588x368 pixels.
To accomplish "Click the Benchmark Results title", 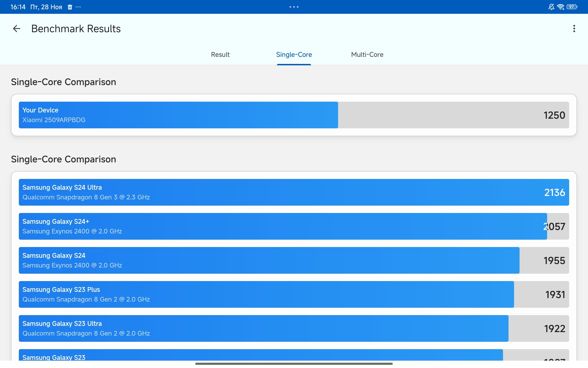I will 76,29.
